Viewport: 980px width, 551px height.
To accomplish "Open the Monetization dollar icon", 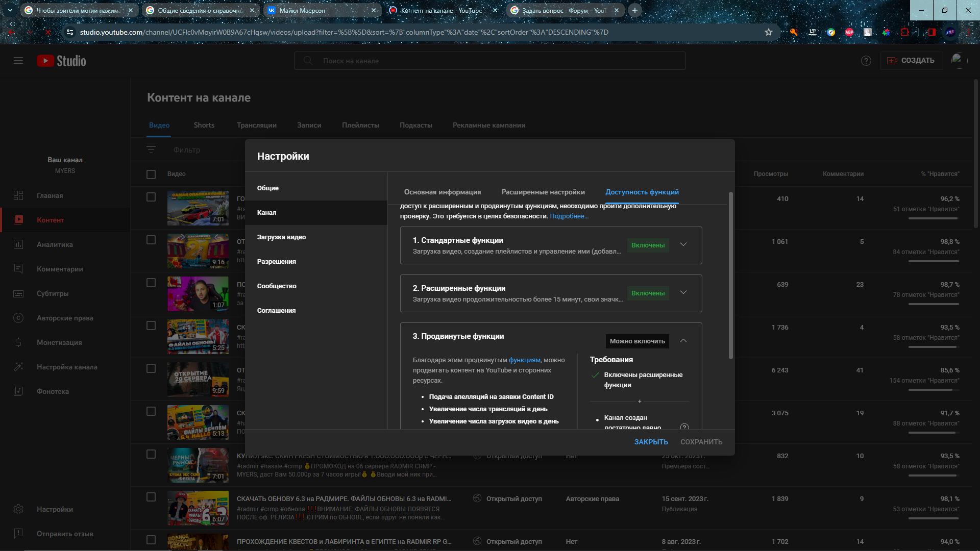I will pyautogui.click(x=18, y=342).
